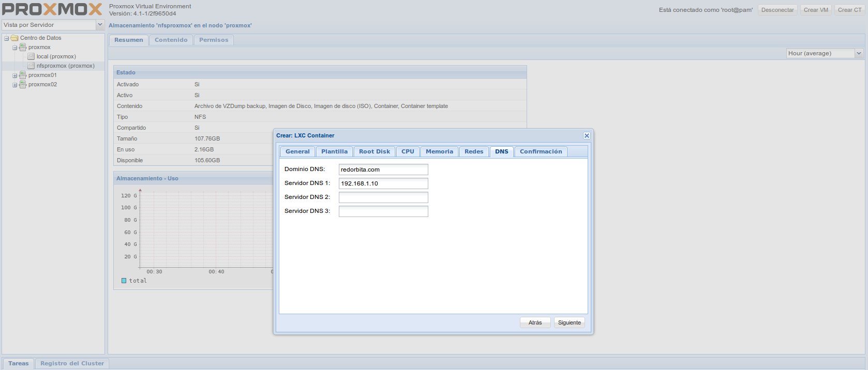
Task: Click the proxmox server node icon
Action: tap(23, 48)
